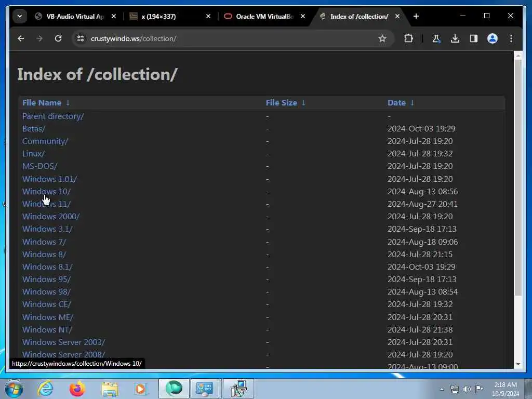Viewport: 532px width, 399px height.
Task: Open the Chrome three-dot menu
Action: click(511, 38)
